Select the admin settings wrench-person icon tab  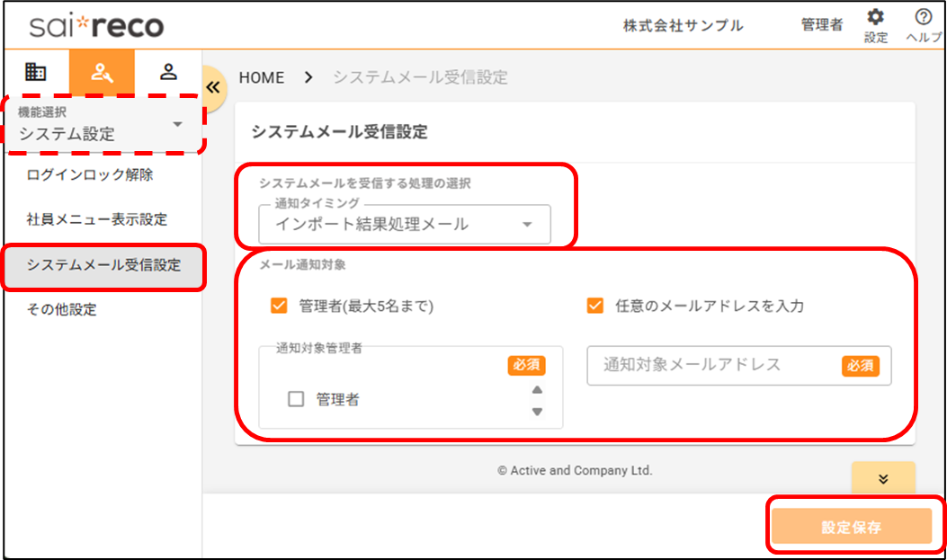(102, 72)
